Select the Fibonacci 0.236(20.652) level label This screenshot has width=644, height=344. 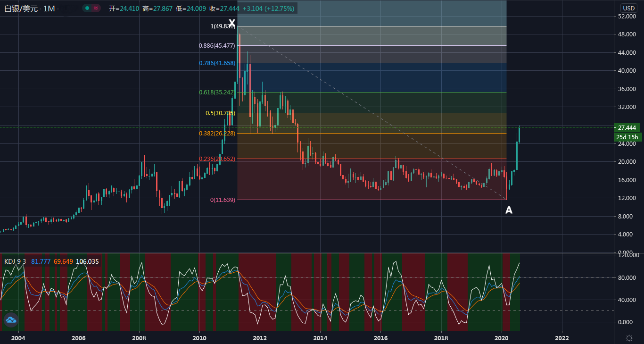[217, 159]
